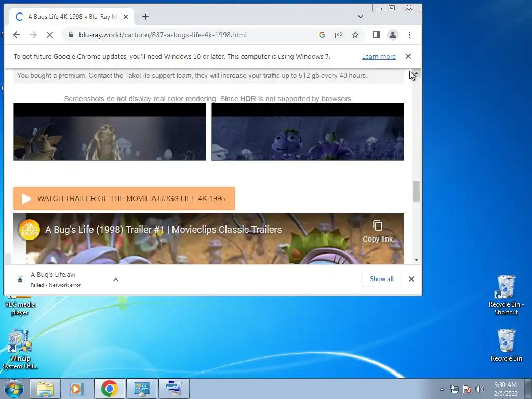532x399 pixels.
Task: Go back to the previous page
Action: (17, 35)
